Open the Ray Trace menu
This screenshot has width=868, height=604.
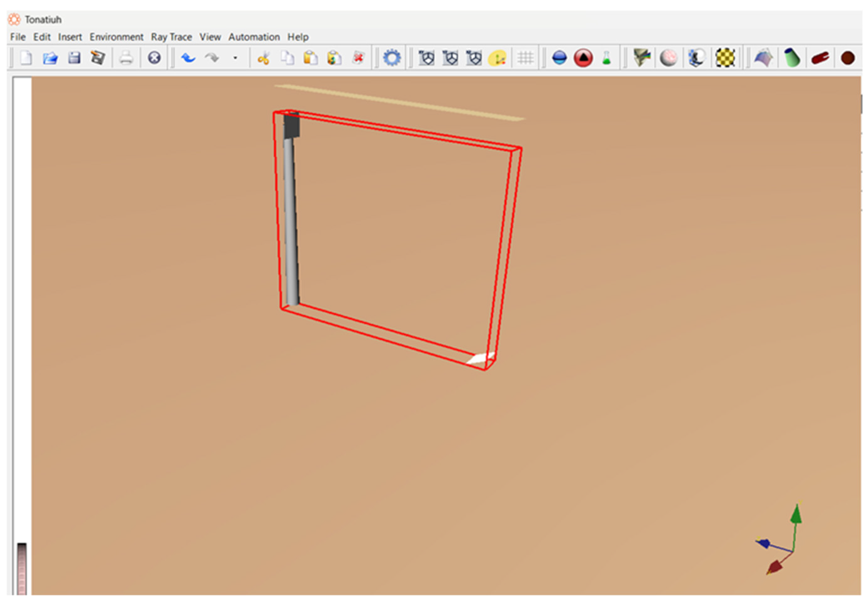(171, 37)
